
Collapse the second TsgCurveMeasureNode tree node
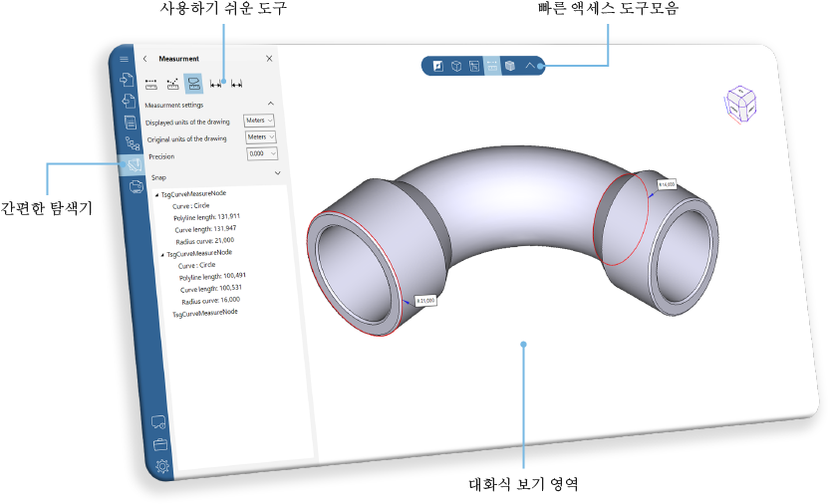[162, 254]
